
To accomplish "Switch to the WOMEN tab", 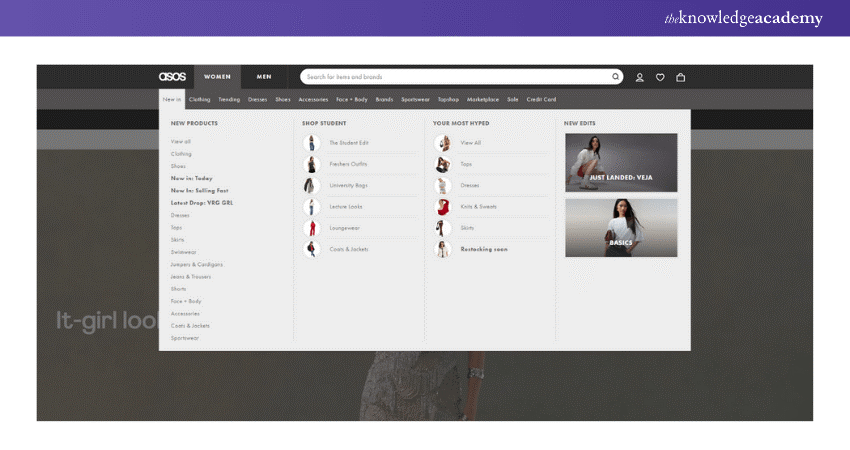I will (217, 76).
